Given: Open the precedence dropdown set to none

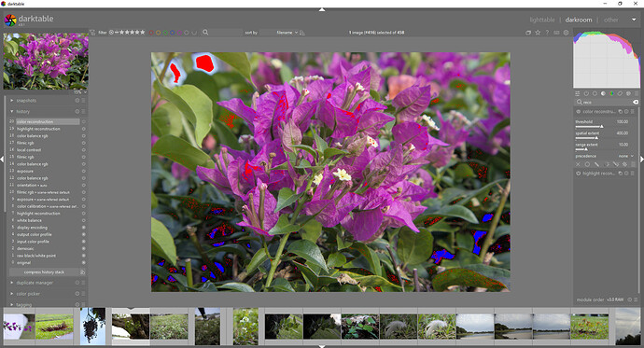Looking at the screenshot, I should [605, 156].
